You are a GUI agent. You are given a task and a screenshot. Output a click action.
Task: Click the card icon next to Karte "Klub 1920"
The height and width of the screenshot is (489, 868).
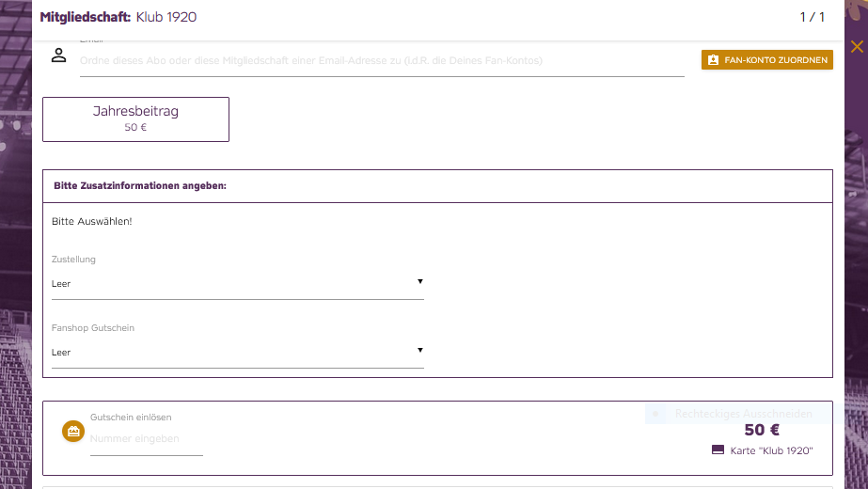pyautogui.click(x=718, y=450)
